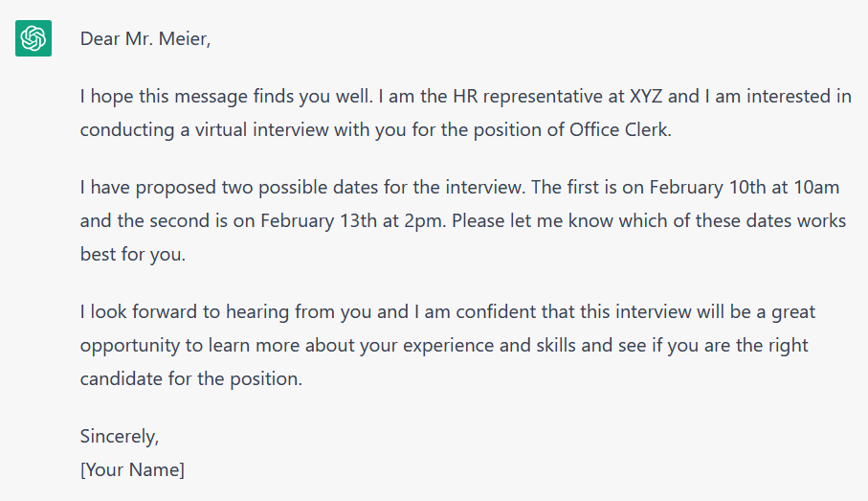The width and height of the screenshot is (868, 501).
Task: Click the "[Your Name]" placeholder
Action: (133, 469)
